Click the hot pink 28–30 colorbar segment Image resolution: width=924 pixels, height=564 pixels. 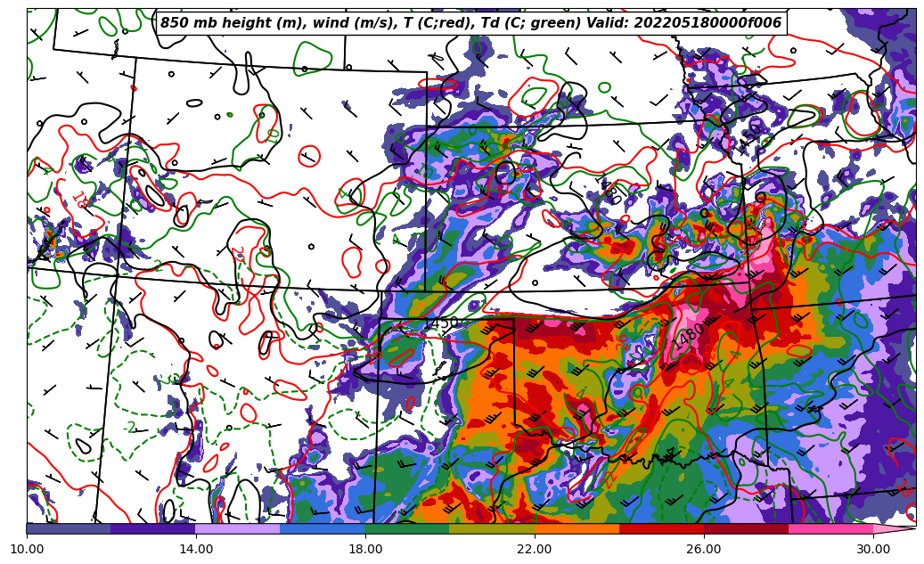coord(831,528)
